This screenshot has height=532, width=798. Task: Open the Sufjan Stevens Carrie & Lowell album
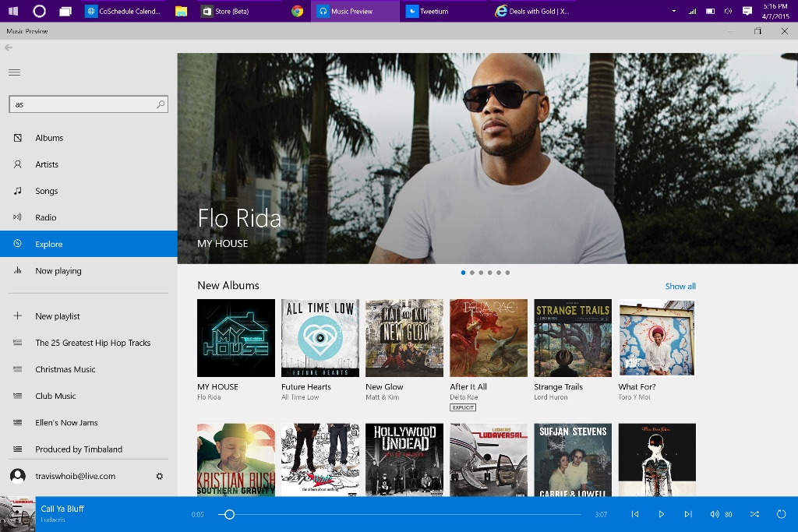[573, 460]
